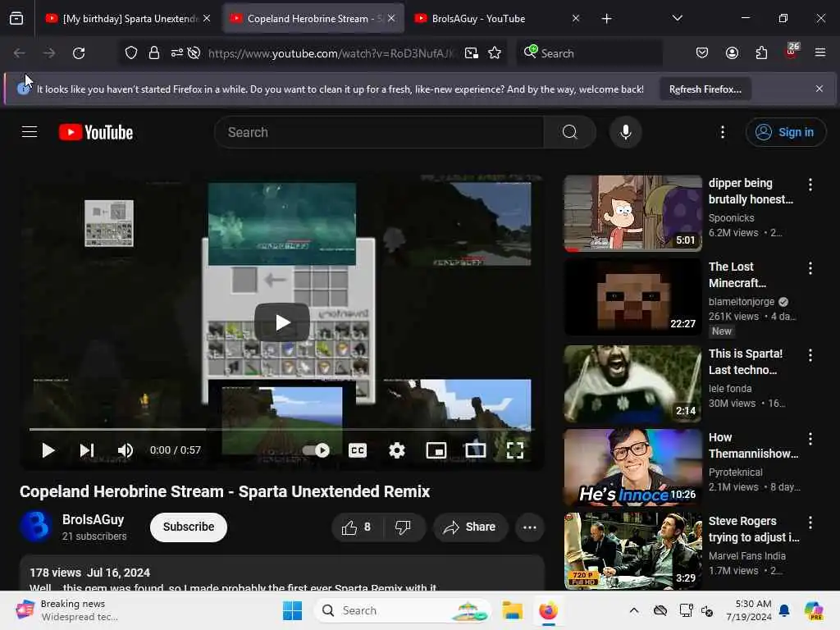
Task: Start voice search with microphone icon
Action: coord(625,132)
